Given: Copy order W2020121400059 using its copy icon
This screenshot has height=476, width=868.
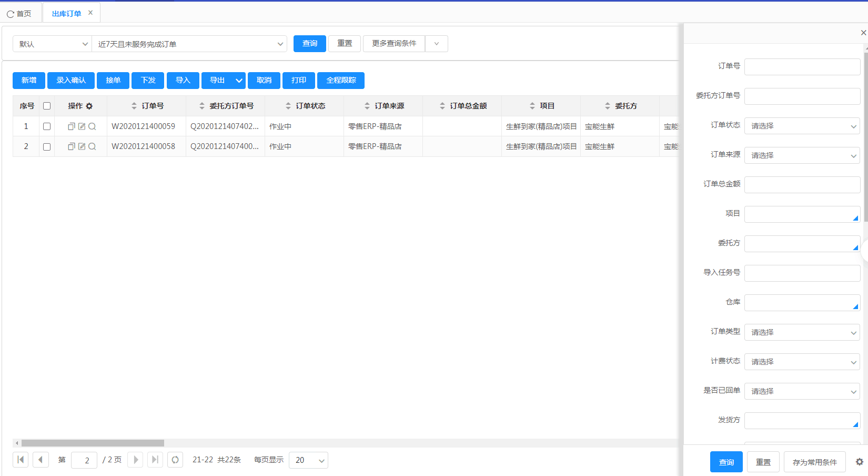Looking at the screenshot, I should [x=72, y=126].
